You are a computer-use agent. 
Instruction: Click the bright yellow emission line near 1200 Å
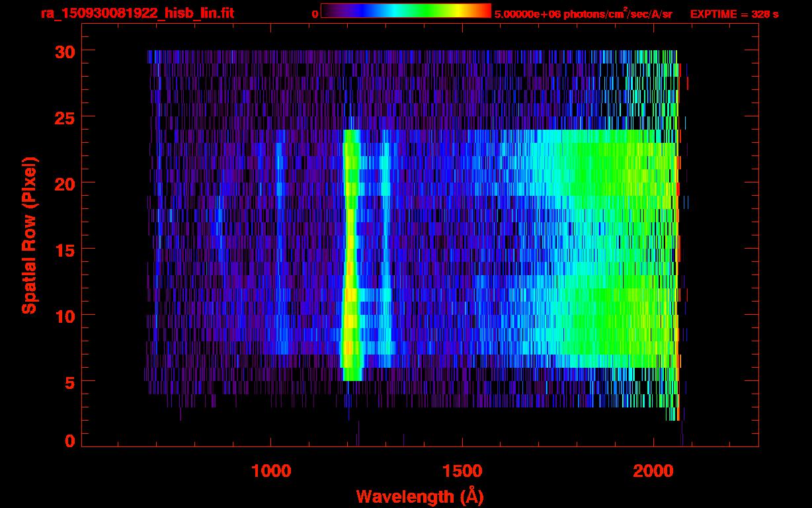pyautogui.click(x=350, y=251)
